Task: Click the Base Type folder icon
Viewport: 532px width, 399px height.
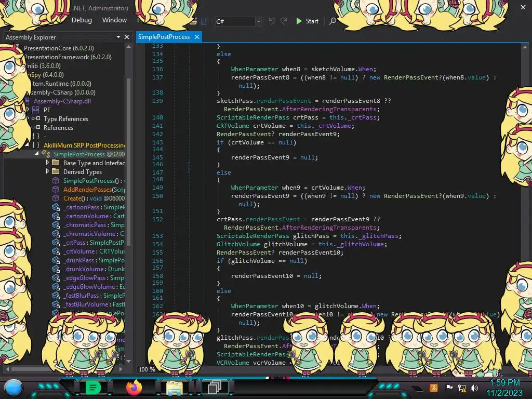Action: click(x=56, y=163)
